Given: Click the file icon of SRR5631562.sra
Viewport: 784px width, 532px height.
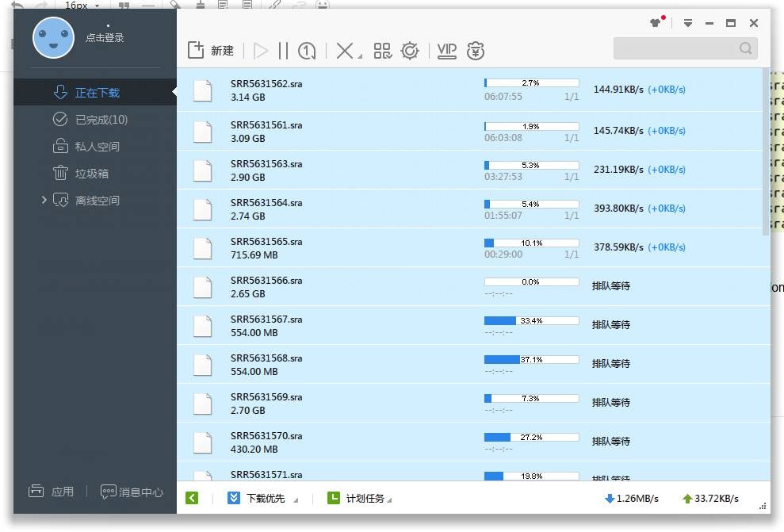Looking at the screenshot, I should pos(202,90).
